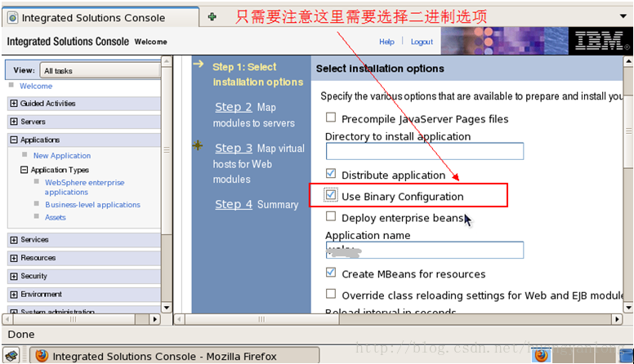
Task: Click navigation panel horizontal scroll right arrow
Action: click(155, 319)
